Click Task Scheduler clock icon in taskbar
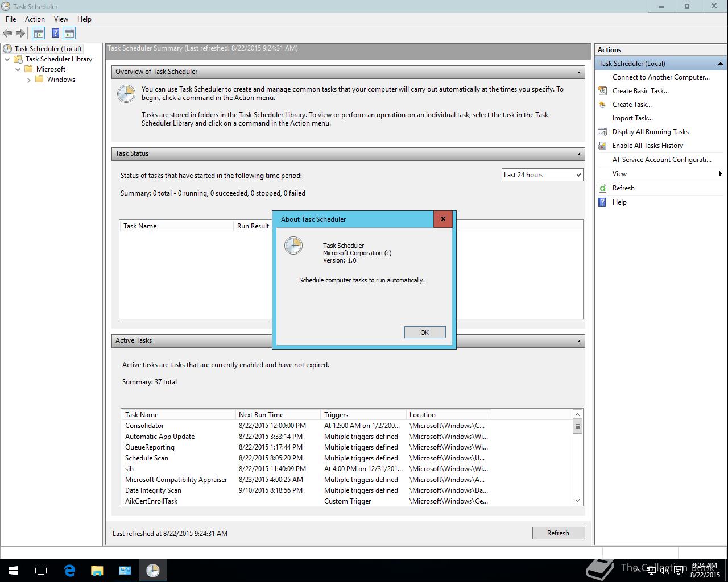Image resolution: width=728 pixels, height=582 pixels. click(x=153, y=571)
